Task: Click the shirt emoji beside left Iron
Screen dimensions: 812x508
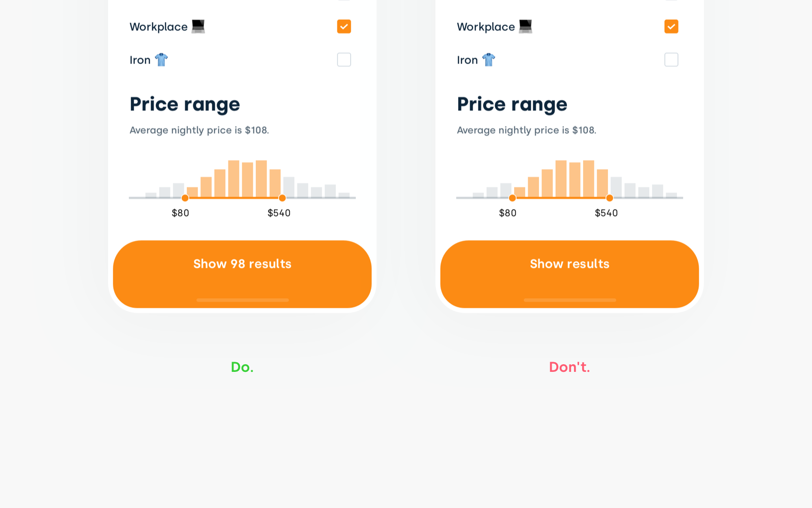Action: point(161,59)
